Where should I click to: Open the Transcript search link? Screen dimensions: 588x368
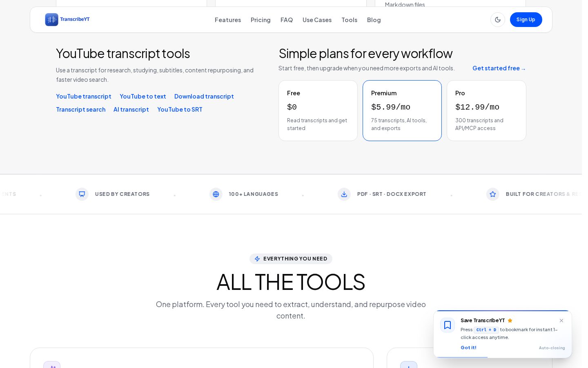click(81, 110)
